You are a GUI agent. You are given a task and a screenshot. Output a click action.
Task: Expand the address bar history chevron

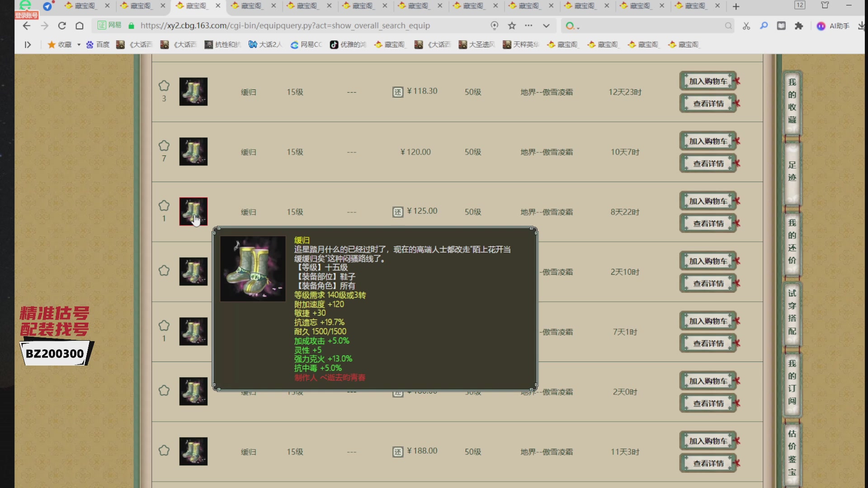click(x=546, y=26)
